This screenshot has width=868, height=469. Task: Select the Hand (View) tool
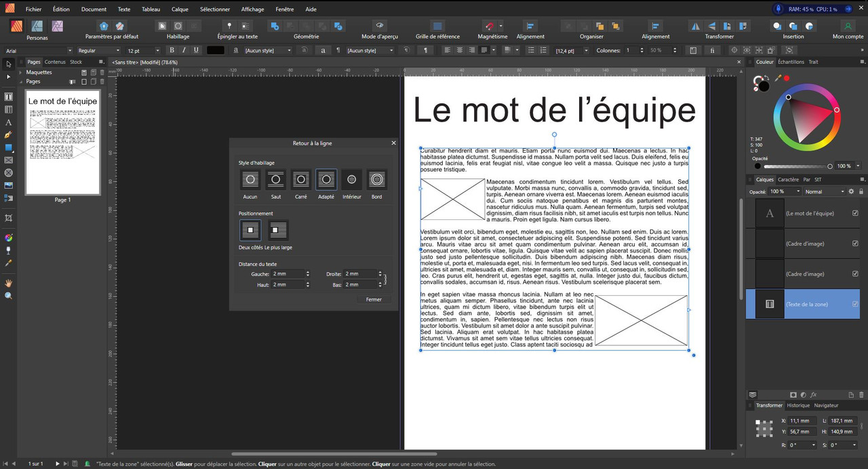(8, 283)
